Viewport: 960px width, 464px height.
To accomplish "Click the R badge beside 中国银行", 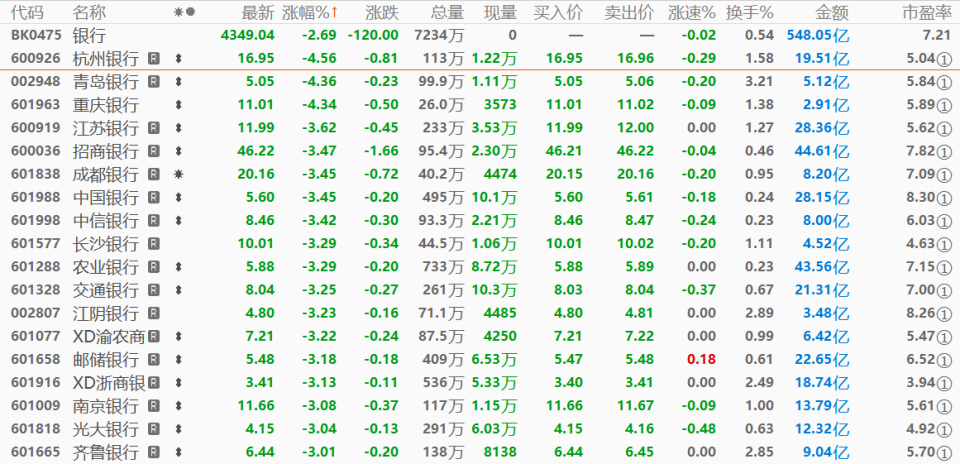I will pos(154,197).
